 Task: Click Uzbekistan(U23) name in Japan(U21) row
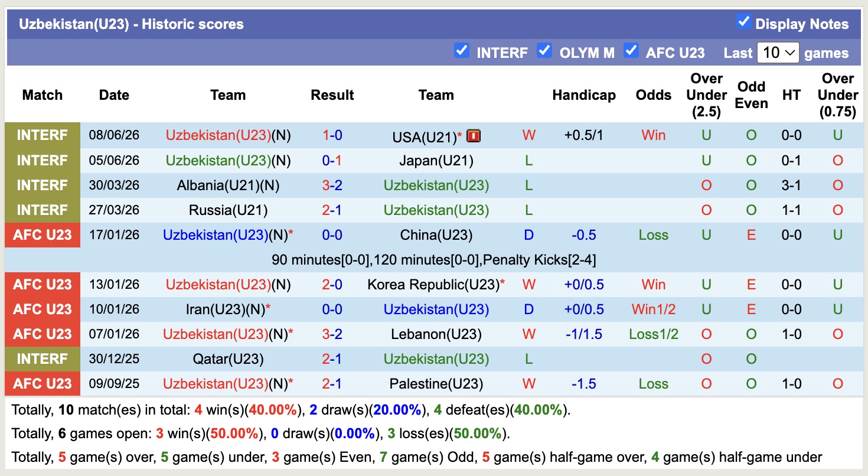point(218,160)
